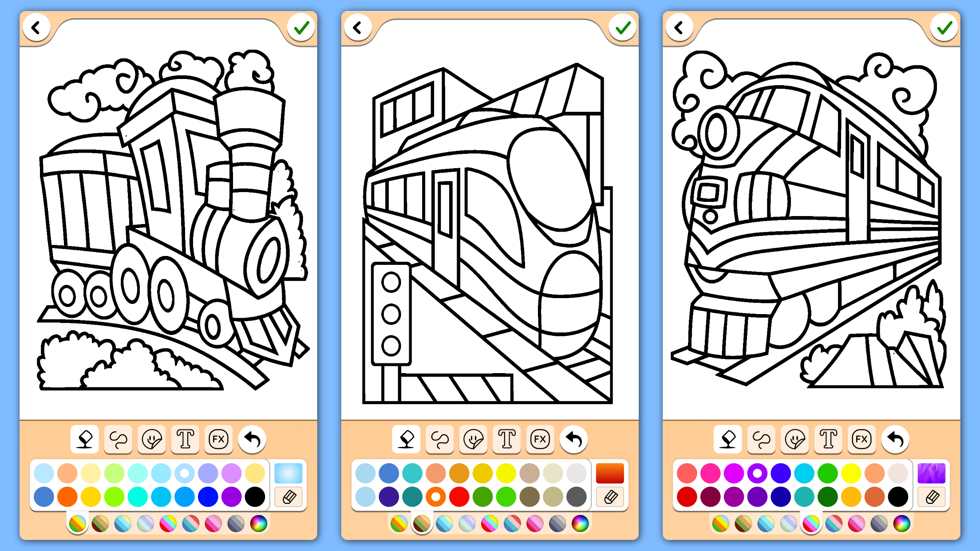Open sticker tool in right panel

click(795, 439)
